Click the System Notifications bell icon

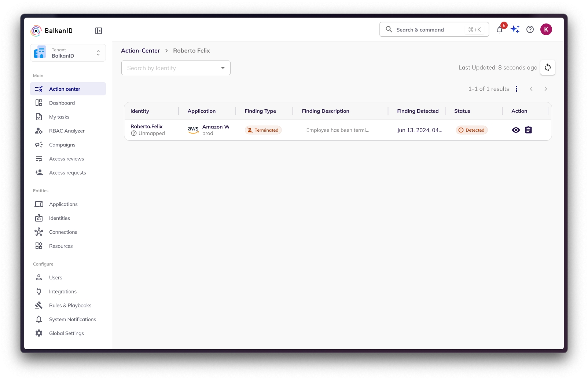(x=39, y=319)
